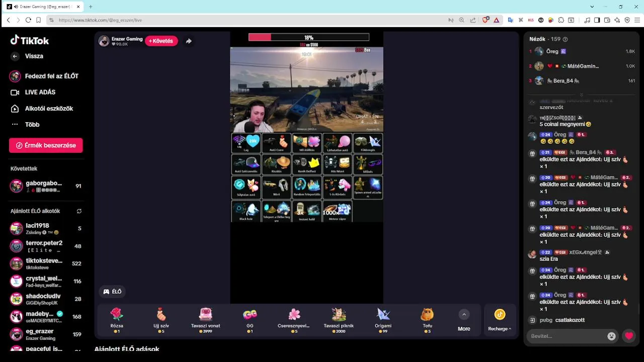Screen dimensions: 644x362
Task: Select top viewer MátéGamin
Action: (x=582, y=66)
